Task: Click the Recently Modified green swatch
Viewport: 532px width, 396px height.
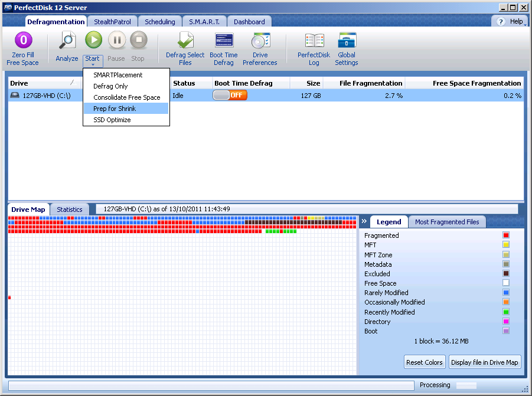Action: pos(506,312)
